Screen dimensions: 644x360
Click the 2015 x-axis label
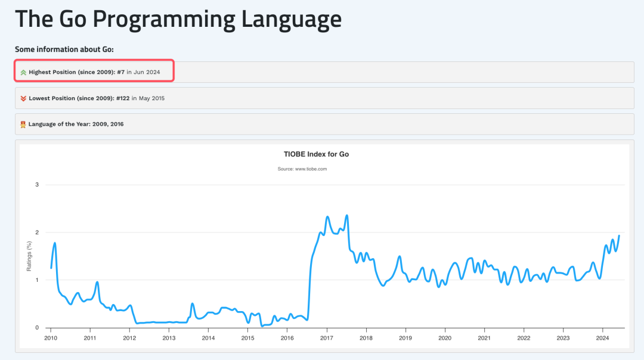tap(247, 338)
